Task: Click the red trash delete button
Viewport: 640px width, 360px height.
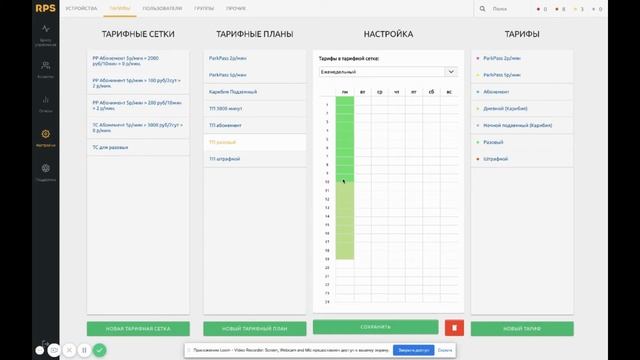Action: point(454,328)
